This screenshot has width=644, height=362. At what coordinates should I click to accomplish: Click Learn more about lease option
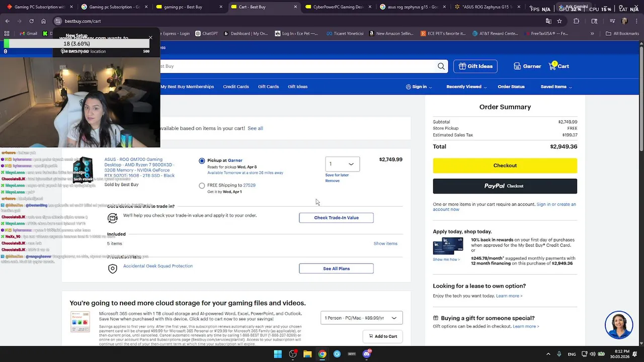[x=509, y=296]
